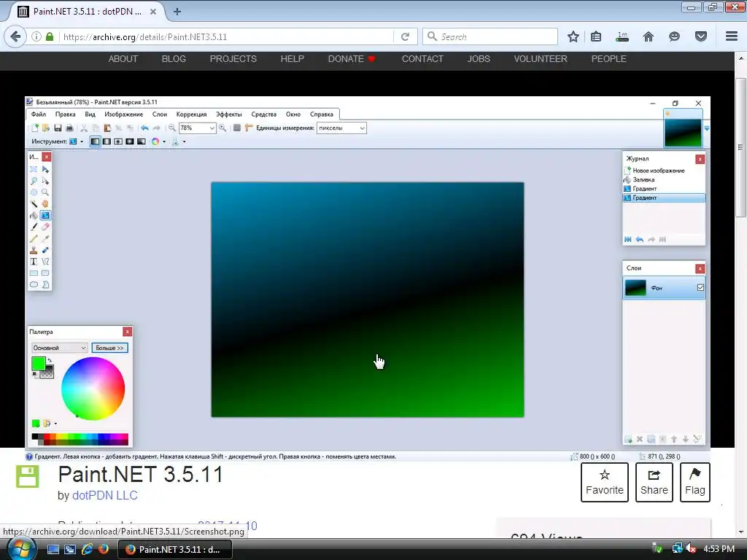747x560 pixels.
Task: Select the Line/Curve tool
Action: [x=45, y=262]
